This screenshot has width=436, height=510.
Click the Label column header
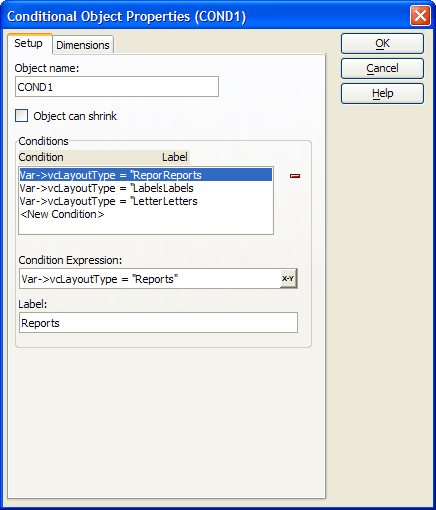click(175, 157)
